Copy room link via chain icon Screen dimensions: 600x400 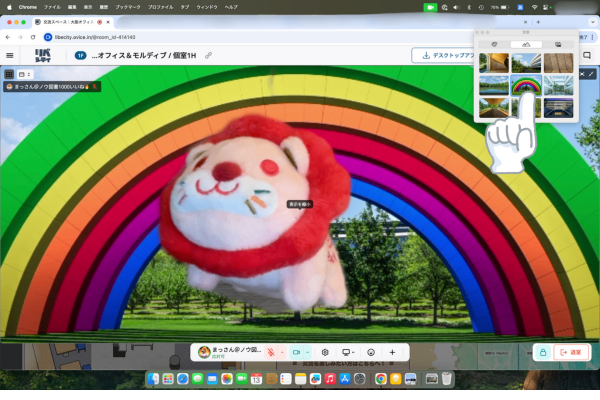pos(208,56)
